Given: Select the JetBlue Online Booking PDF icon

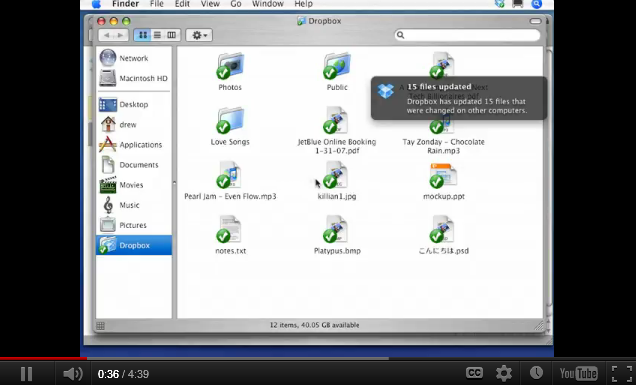Looking at the screenshot, I should click(337, 120).
